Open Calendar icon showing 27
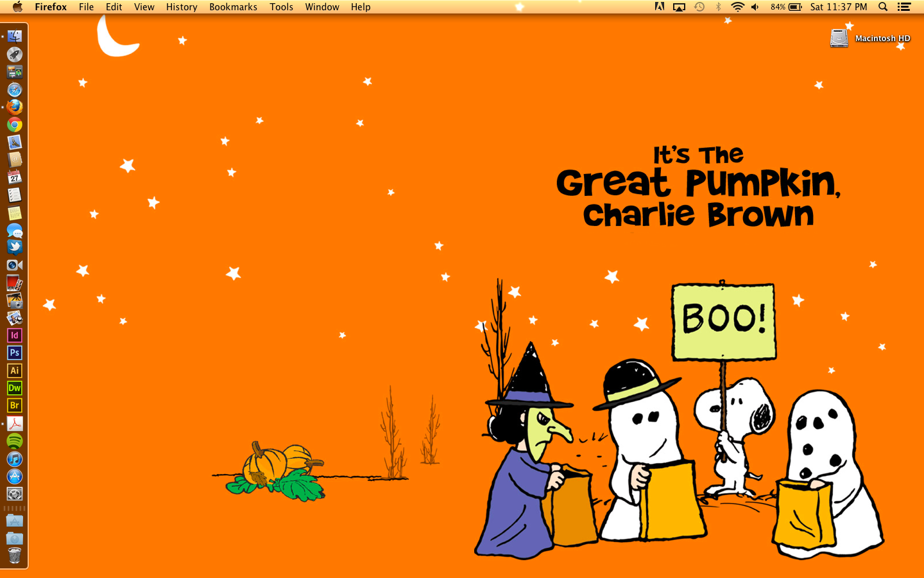Viewport: 924px width, 578px height. 15,177
